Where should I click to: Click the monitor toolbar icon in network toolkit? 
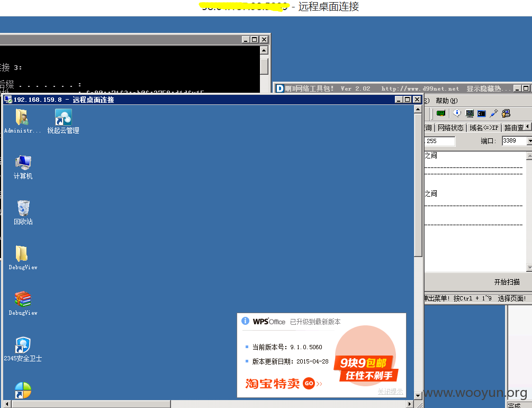(x=470, y=113)
